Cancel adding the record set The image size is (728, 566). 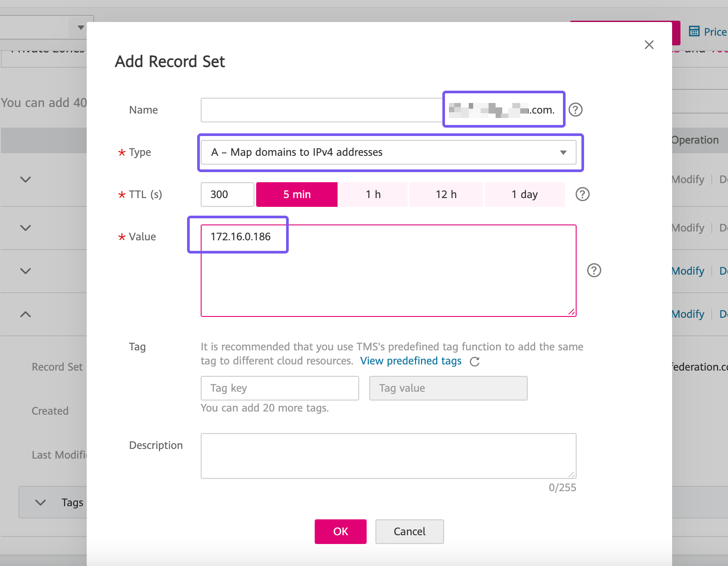(409, 532)
